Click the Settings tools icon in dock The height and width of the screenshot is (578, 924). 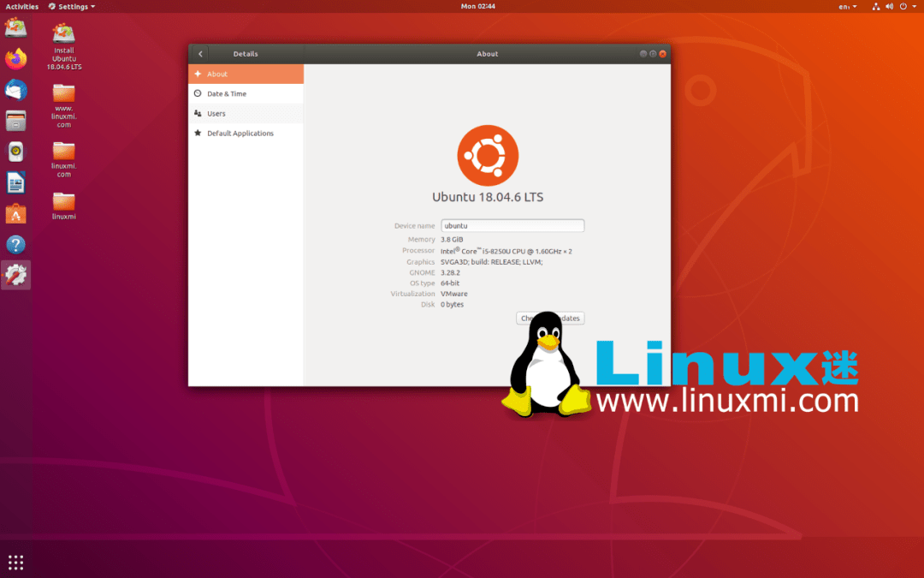pyautogui.click(x=16, y=275)
